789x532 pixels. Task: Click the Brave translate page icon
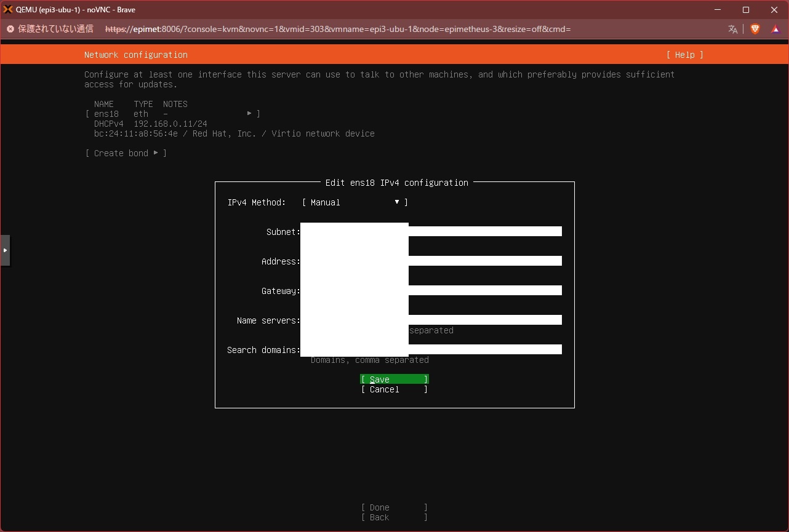tap(732, 29)
